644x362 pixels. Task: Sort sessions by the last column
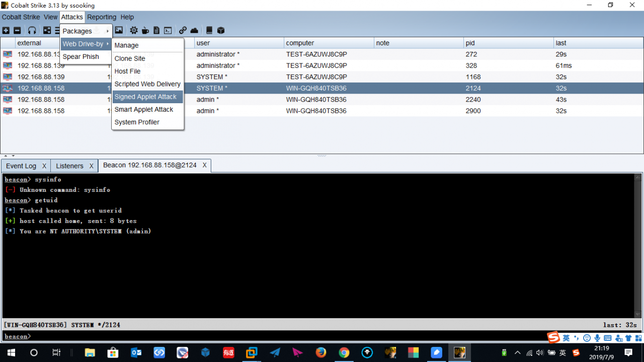[598, 43]
